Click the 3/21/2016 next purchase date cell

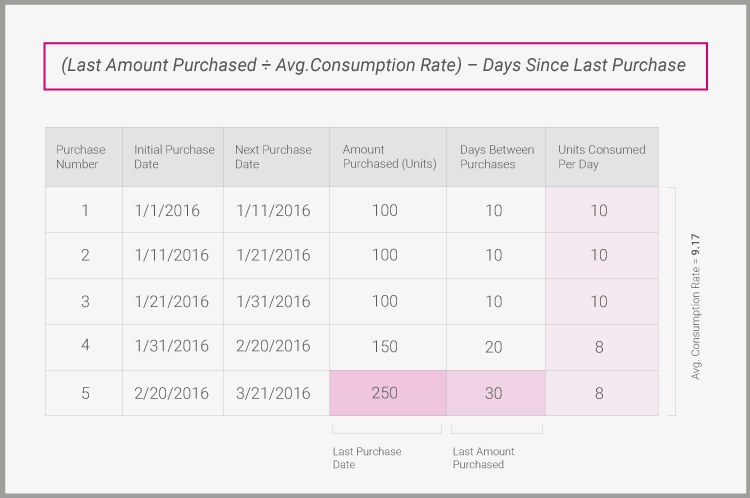pyautogui.click(x=273, y=393)
